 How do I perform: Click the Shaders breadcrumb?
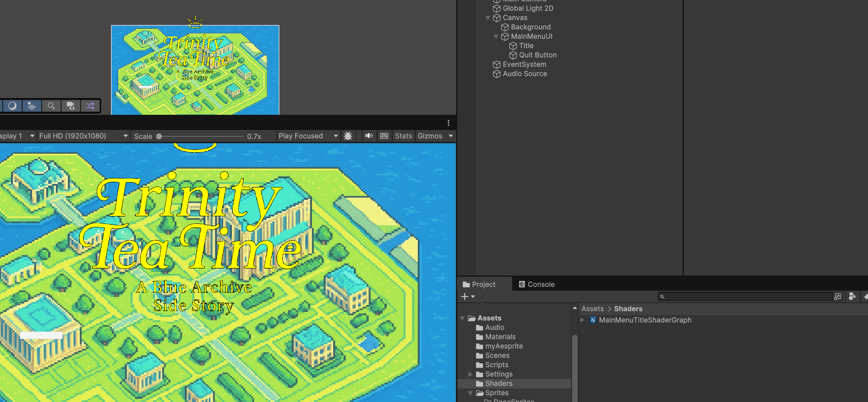[628, 309]
